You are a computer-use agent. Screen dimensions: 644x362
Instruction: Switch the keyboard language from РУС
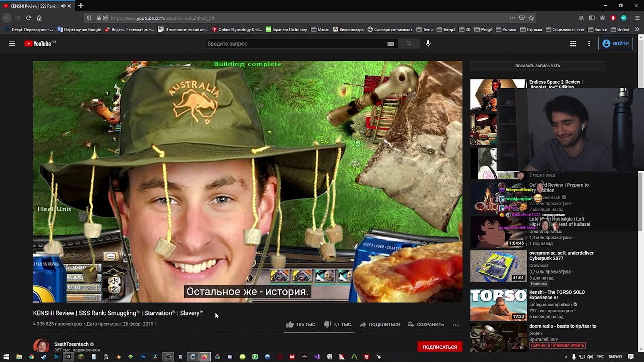(600, 357)
